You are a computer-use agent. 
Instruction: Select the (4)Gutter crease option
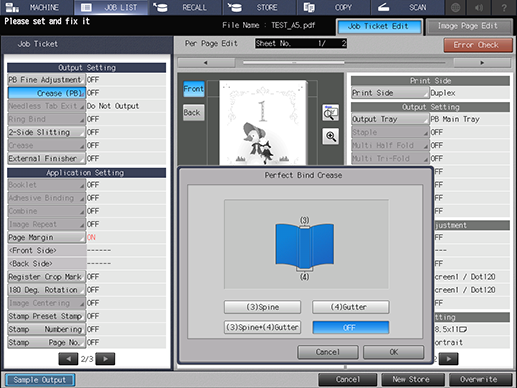(350, 307)
